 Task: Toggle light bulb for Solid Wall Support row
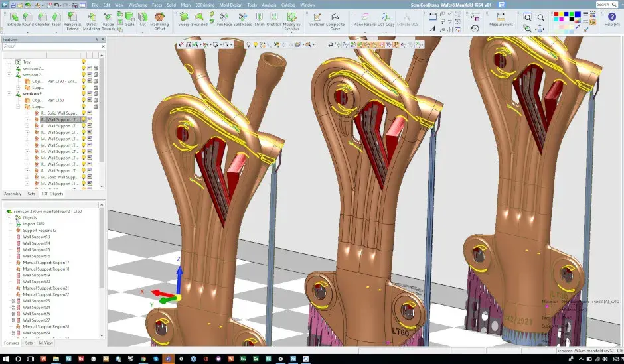click(x=84, y=113)
